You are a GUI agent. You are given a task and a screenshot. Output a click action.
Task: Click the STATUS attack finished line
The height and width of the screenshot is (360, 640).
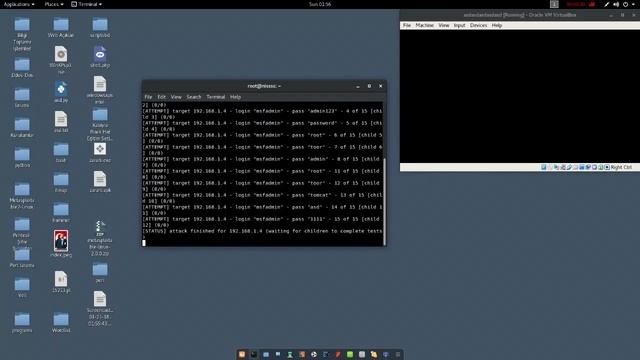tap(262, 231)
